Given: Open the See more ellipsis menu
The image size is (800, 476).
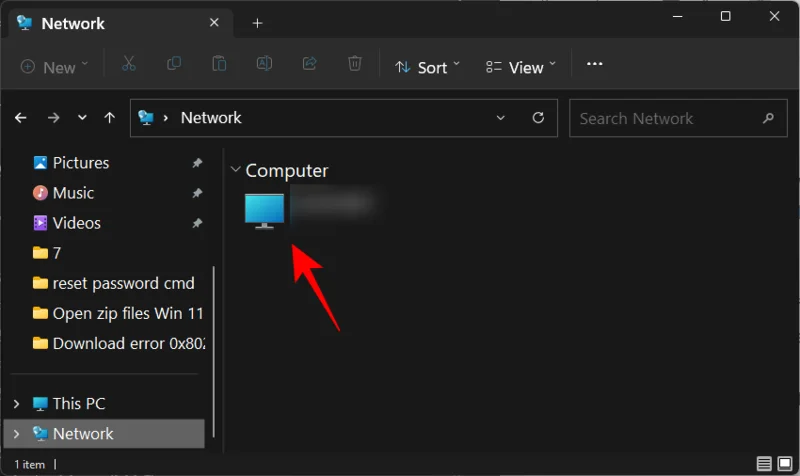Looking at the screenshot, I should [594, 64].
